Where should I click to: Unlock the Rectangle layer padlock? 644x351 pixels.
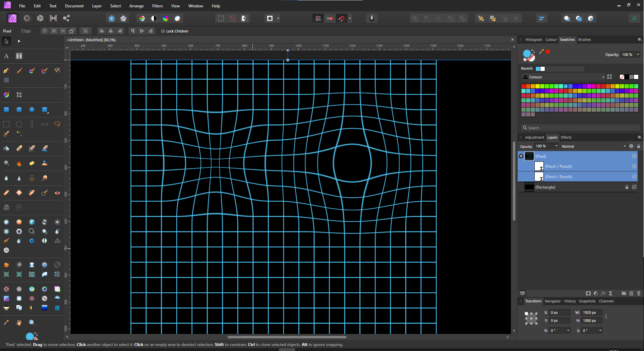627,187
